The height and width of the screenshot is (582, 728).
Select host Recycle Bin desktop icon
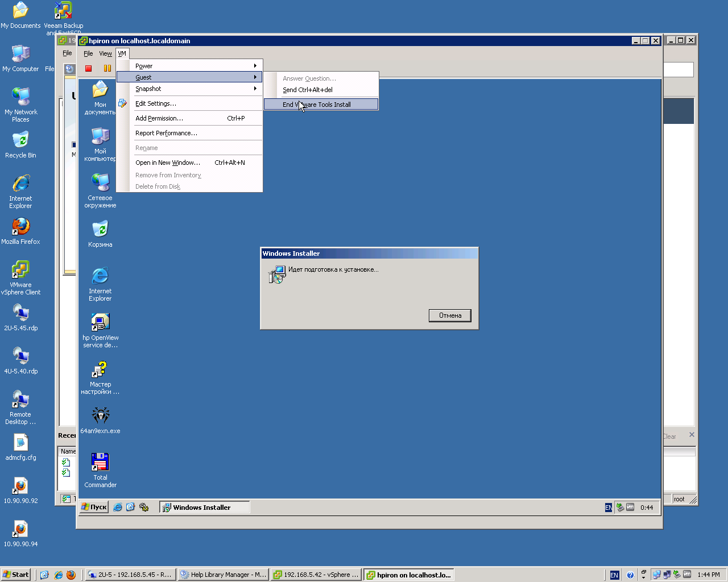[x=20, y=144]
